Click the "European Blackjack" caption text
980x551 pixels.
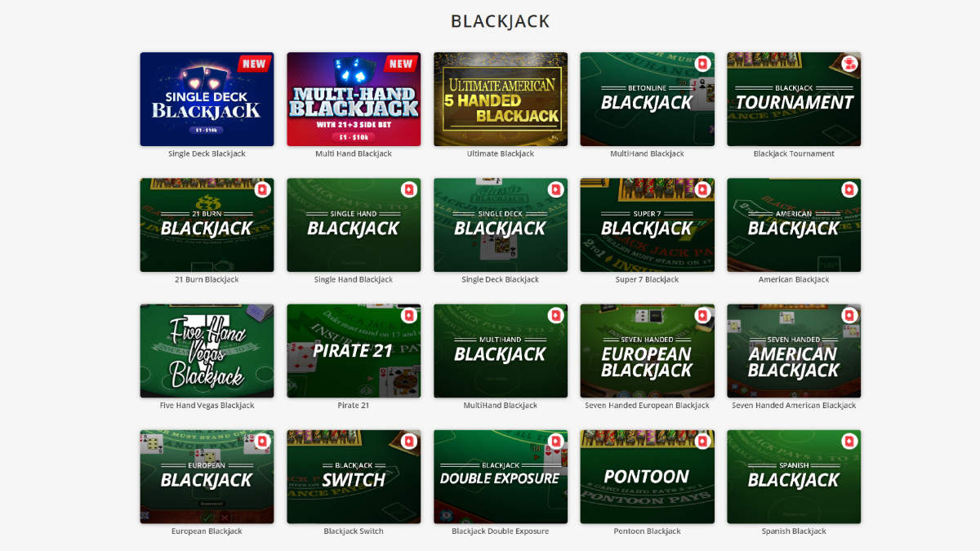pos(207,531)
